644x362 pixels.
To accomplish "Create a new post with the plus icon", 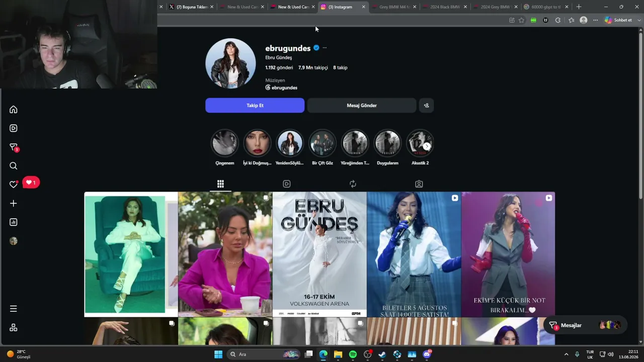I will point(14,203).
